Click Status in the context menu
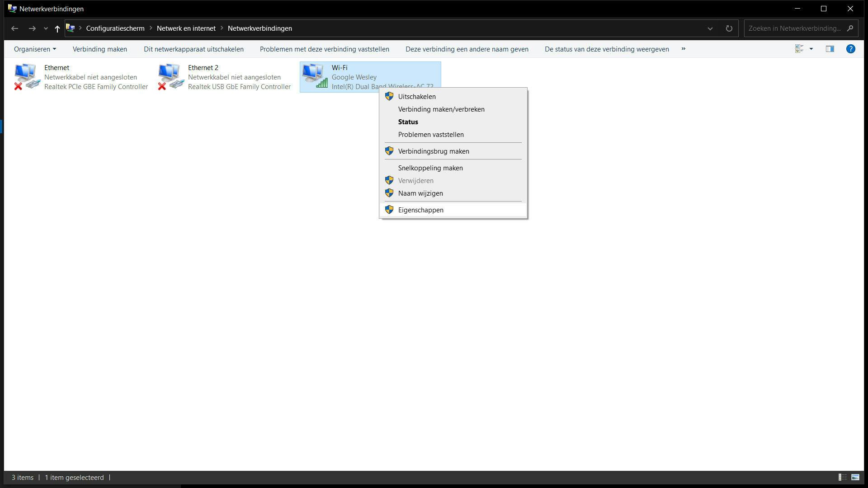 click(x=408, y=122)
